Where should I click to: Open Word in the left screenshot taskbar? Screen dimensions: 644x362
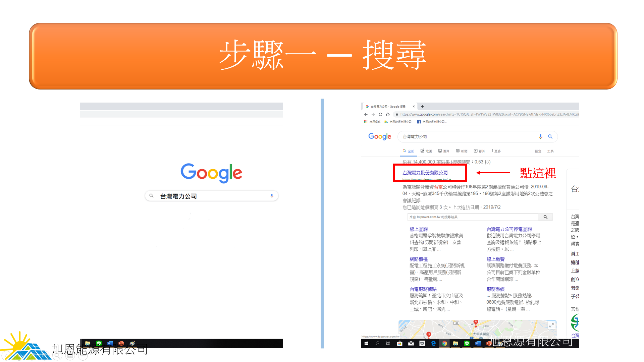(x=110, y=344)
